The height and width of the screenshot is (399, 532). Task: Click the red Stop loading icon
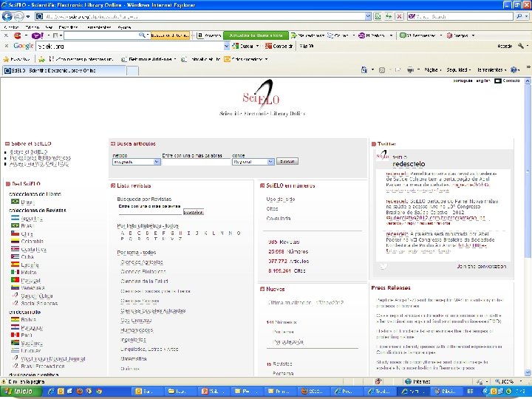pos(399,16)
